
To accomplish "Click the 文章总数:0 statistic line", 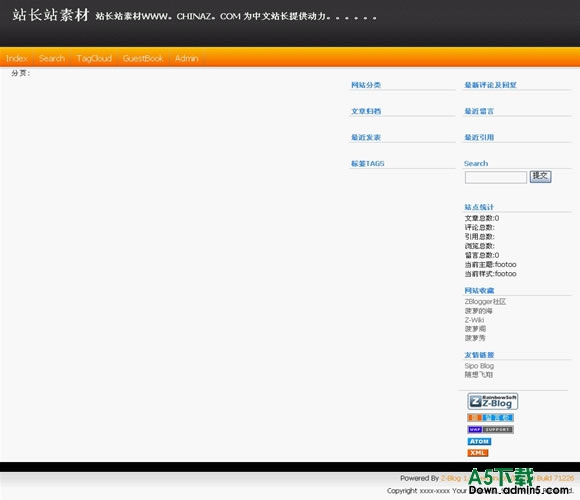I will click(x=482, y=218).
